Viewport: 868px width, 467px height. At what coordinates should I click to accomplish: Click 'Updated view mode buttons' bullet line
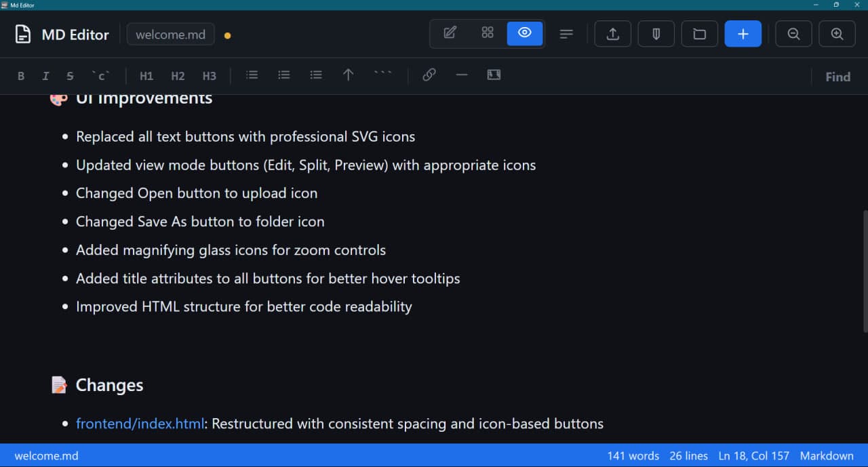[306, 165]
